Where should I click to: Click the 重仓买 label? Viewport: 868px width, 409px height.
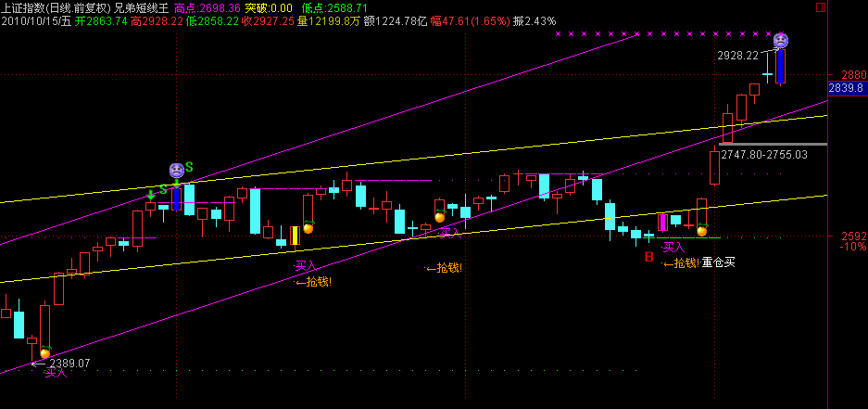click(x=719, y=262)
